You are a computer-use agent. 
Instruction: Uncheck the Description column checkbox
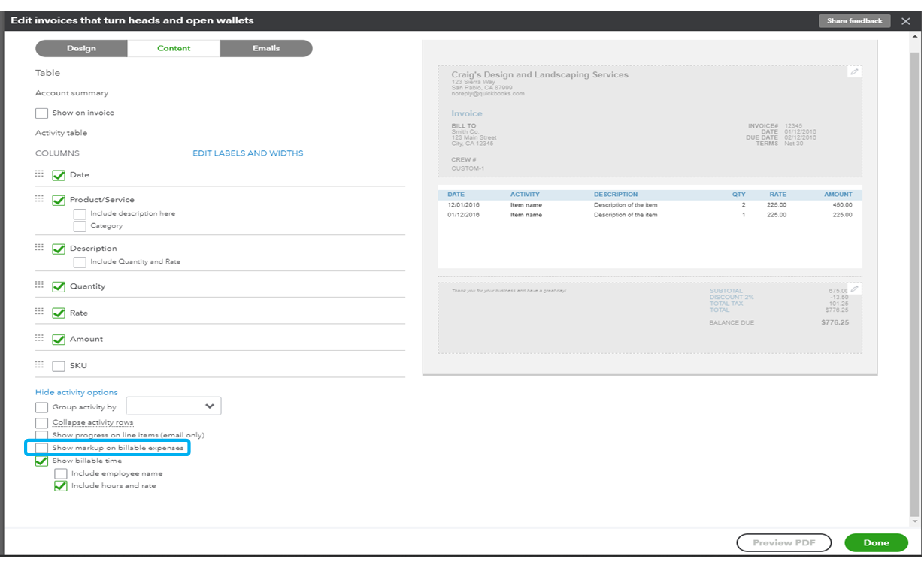pyautogui.click(x=59, y=249)
